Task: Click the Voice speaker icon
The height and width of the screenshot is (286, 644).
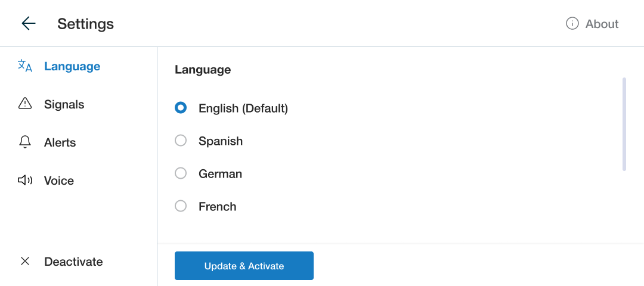Action: pyautogui.click(x=25, y=180)
